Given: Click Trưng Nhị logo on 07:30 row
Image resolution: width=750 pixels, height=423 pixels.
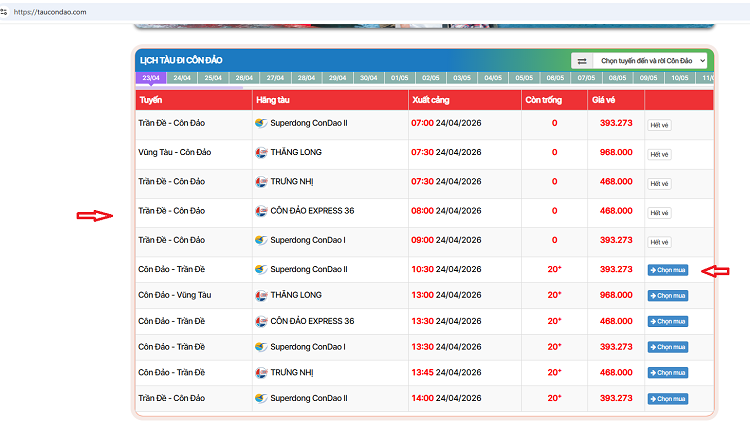Looking at the screenshot, I should [261, 182].
